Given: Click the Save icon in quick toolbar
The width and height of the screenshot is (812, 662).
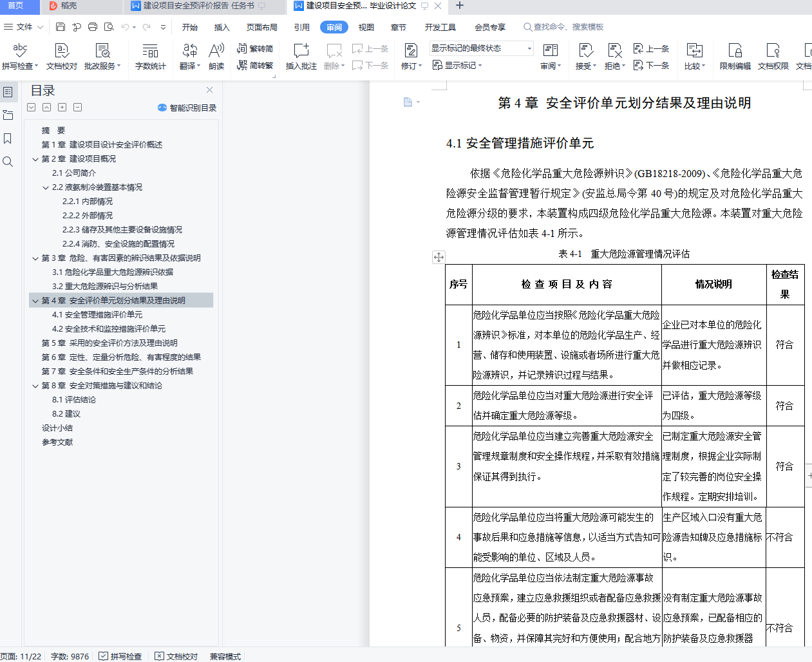Looking at the screenshot, I should (x=61, y=27).
